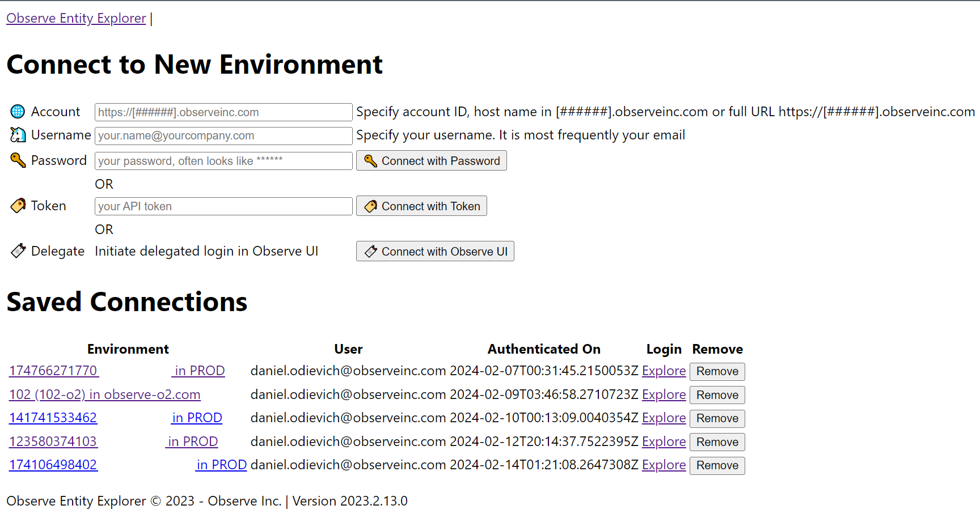Screen dimensions: 980x518
Task: Click timestamp 2024-02-09T03:46:58.2710723Z
Action: pos(544,394)
